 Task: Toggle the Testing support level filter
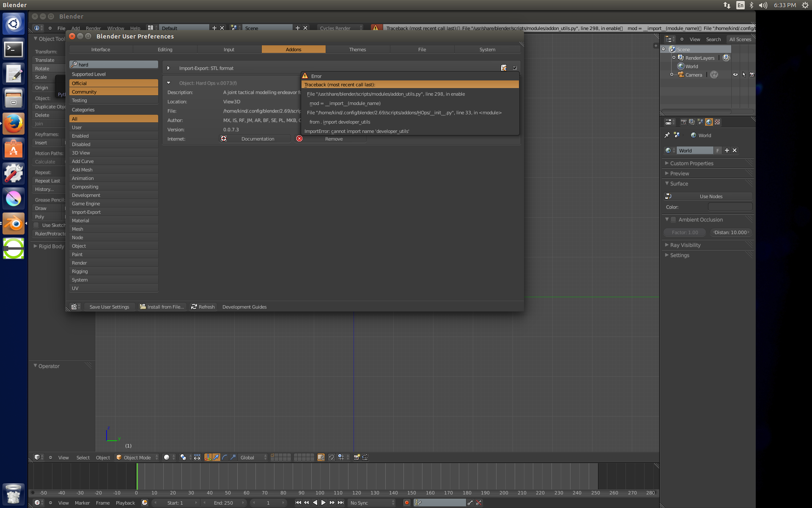click(114, 100)
